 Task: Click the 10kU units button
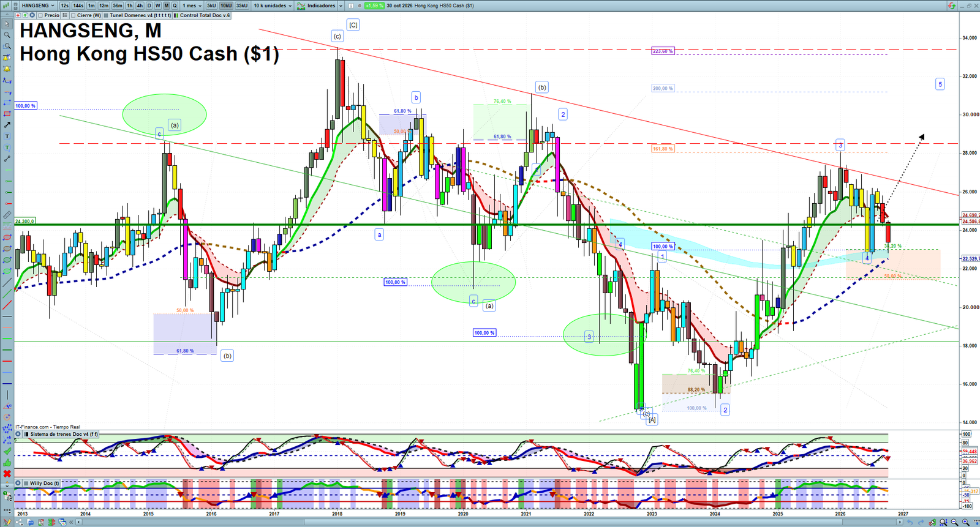click(x=226, y=6)
